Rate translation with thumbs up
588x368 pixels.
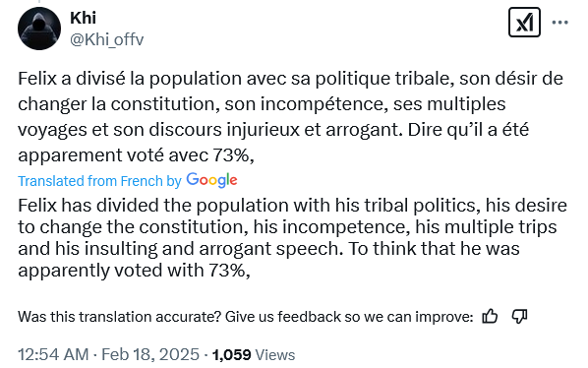tap(490, 317)
